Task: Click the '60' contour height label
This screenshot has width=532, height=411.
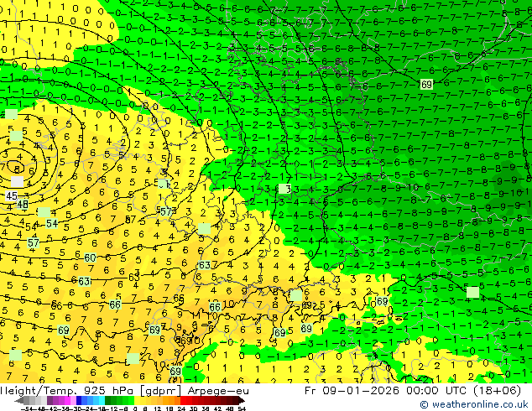Action: pyautogui.click(x=90, y=258)
